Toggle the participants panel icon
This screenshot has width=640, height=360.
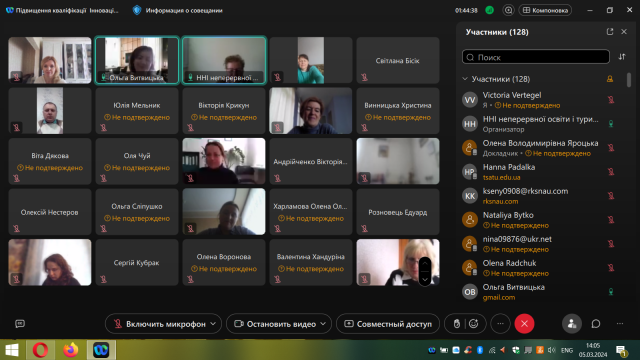coord(572,324)
